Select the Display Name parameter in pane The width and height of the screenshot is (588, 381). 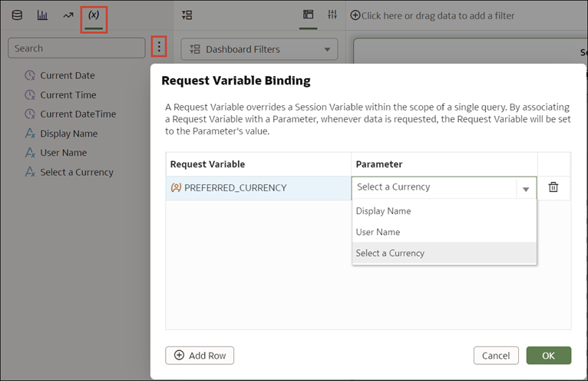(x=69, y=134)
